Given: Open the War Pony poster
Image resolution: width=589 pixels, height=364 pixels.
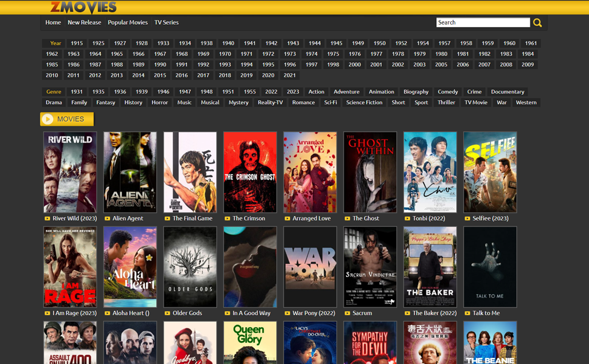Looking at the screenshot, I should tap(310, 267).
